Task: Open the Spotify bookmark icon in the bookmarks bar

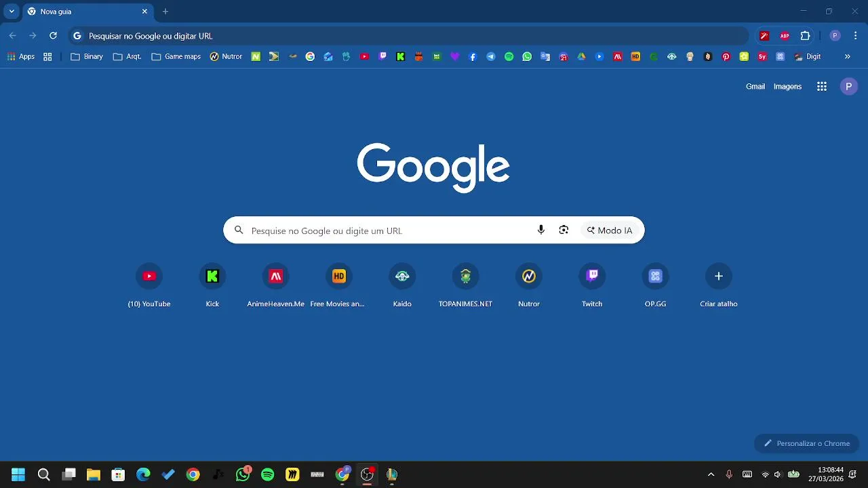Action: [509, 57]
